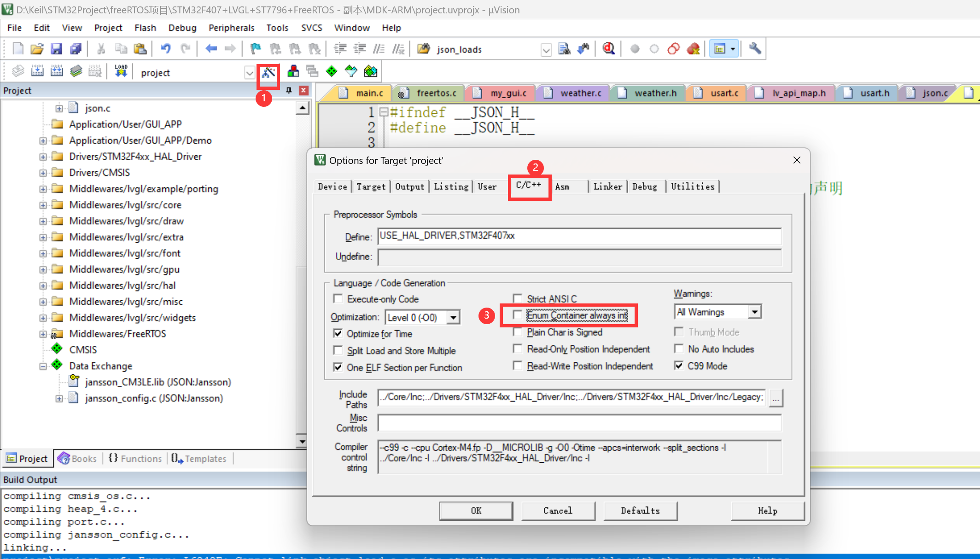Click the Insert Bookmark flag icon

click(x=255, y=49)
